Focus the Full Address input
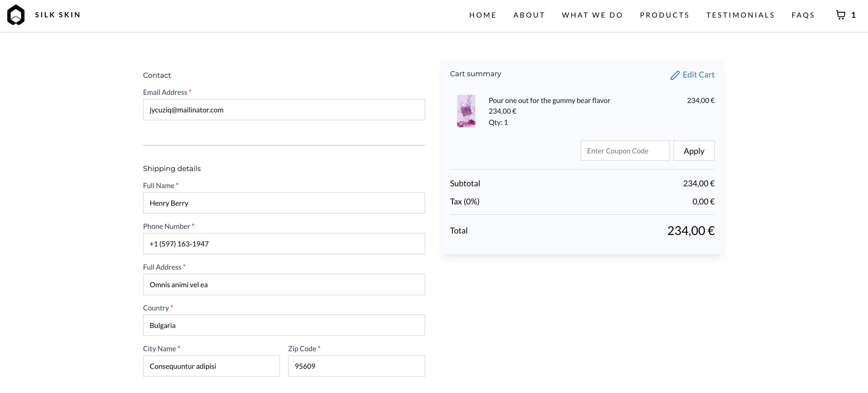The image size is (868, 393). [x=284, y=285]
